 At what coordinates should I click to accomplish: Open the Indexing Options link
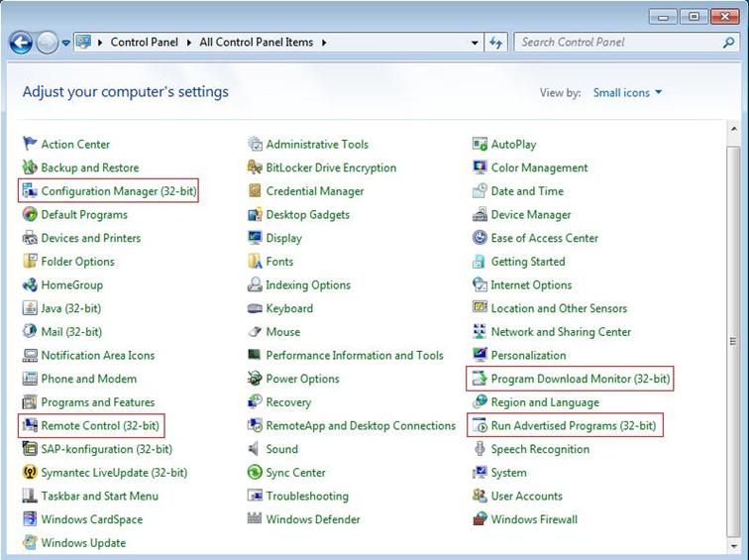tap(308, 285)
